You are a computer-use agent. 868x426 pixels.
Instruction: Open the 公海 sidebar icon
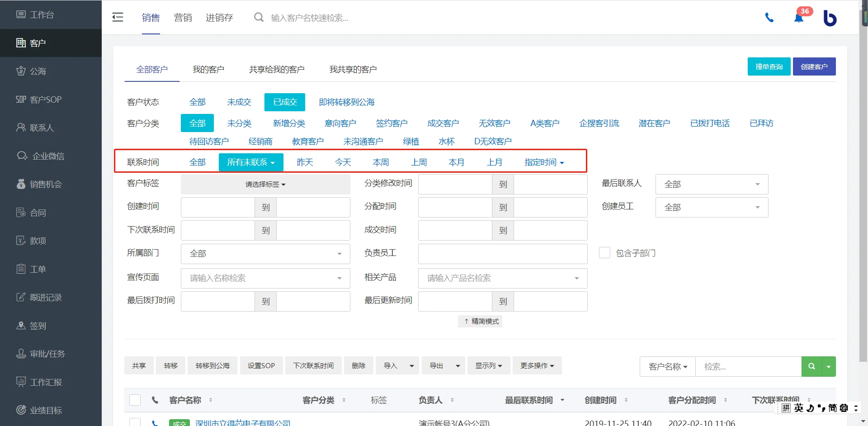[21, 71]
